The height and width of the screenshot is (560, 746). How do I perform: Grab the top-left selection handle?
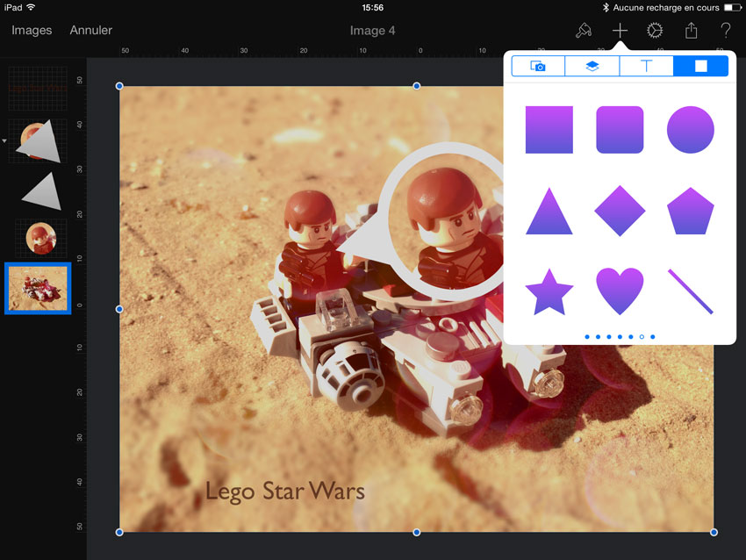click(x=119, y=86)
